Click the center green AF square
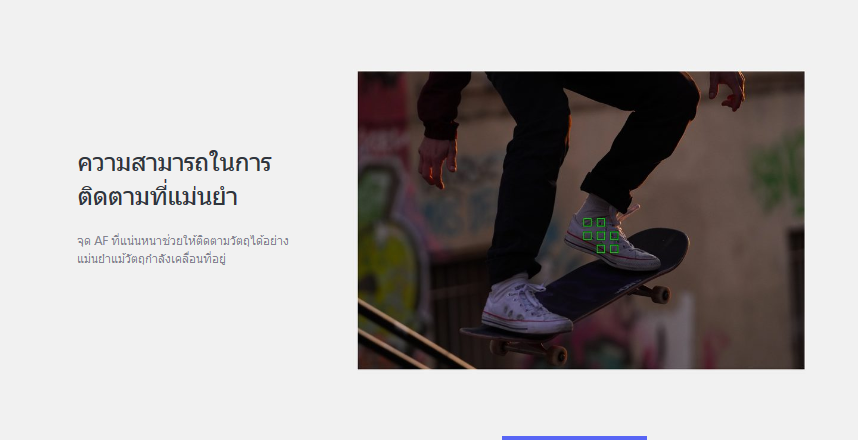 pyautogui.click(x=601, y=236)
